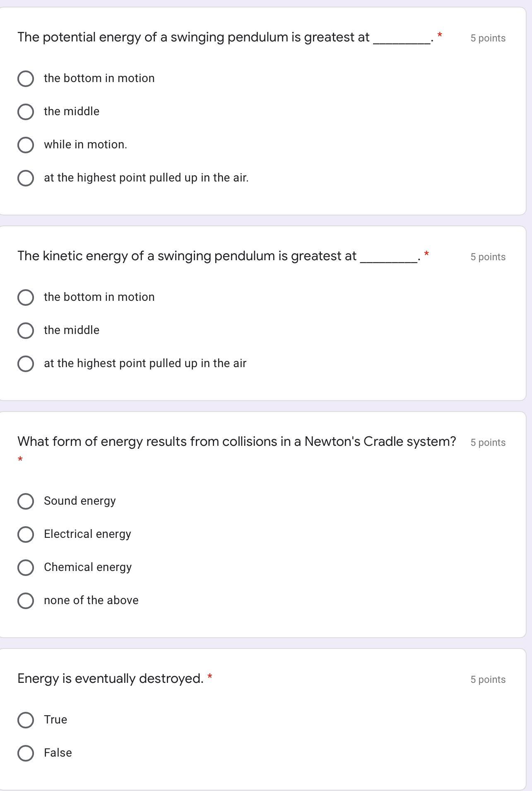
Task: Pick 'at the highest point' for potential energy
Action: coord(26,178)
